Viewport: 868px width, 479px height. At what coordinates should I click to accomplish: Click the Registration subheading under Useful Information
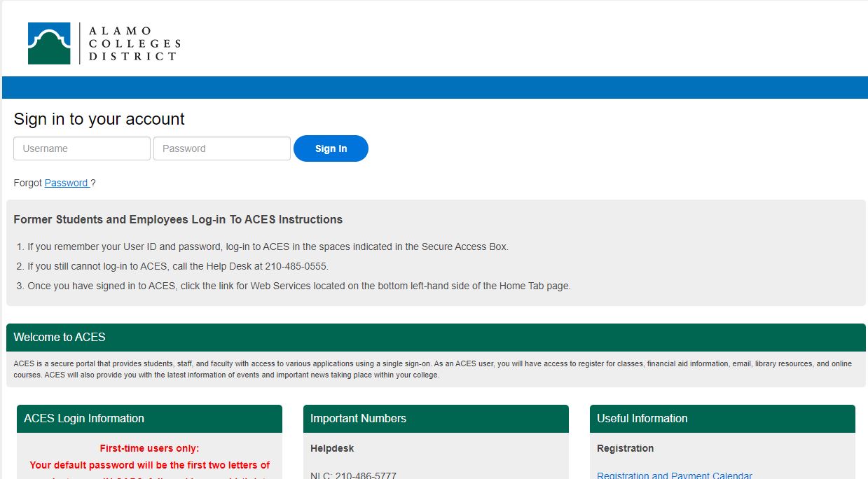point(625,448)
